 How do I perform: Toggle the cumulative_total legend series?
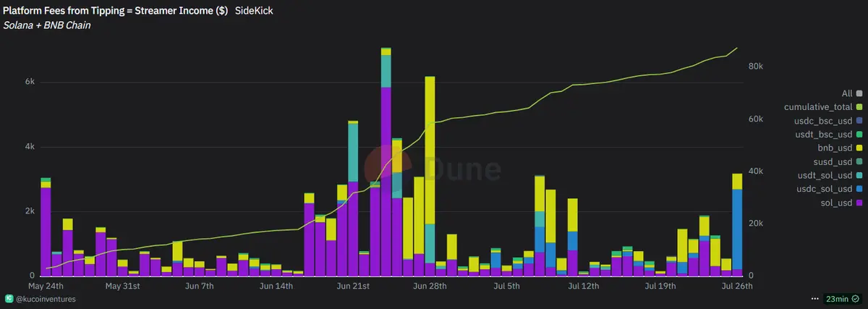(823, 107)
